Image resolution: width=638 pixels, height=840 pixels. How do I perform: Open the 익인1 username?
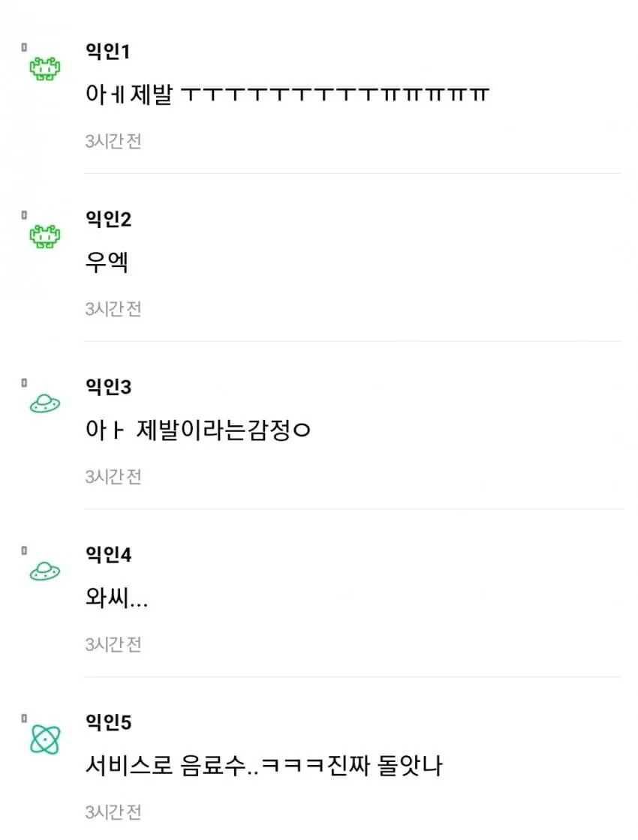click(110, 52)
